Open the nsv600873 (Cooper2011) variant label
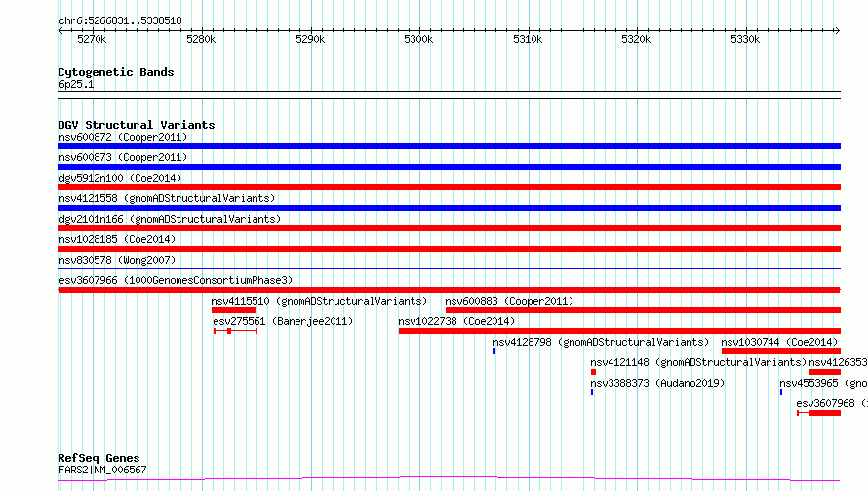868x491 pixels. (123, 157)
